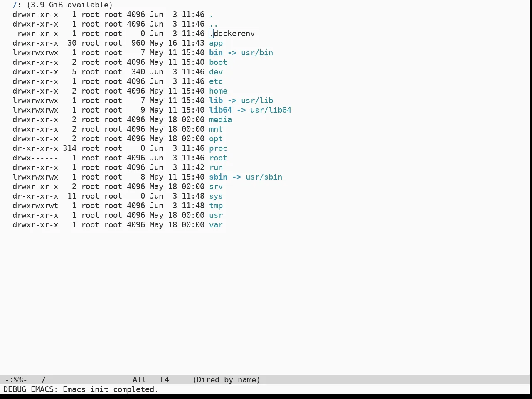Image resolution: width=532 pixels, height=399 pixels.
Task: Open the boot directory
Action: click(x=218, y=62)
